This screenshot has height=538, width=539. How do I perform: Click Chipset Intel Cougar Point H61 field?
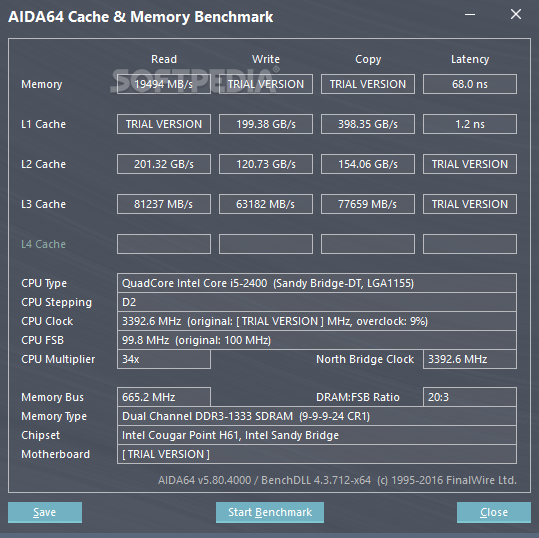317,435
